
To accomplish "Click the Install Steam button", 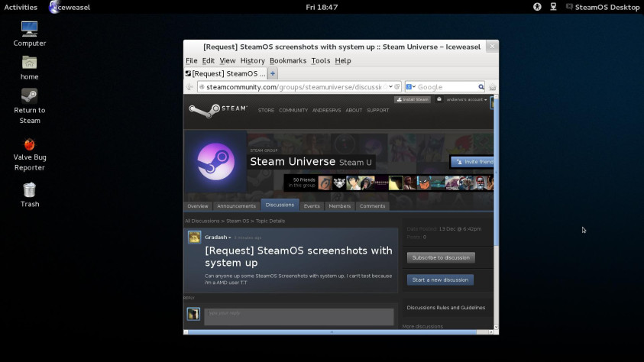I will click(413, 100).
